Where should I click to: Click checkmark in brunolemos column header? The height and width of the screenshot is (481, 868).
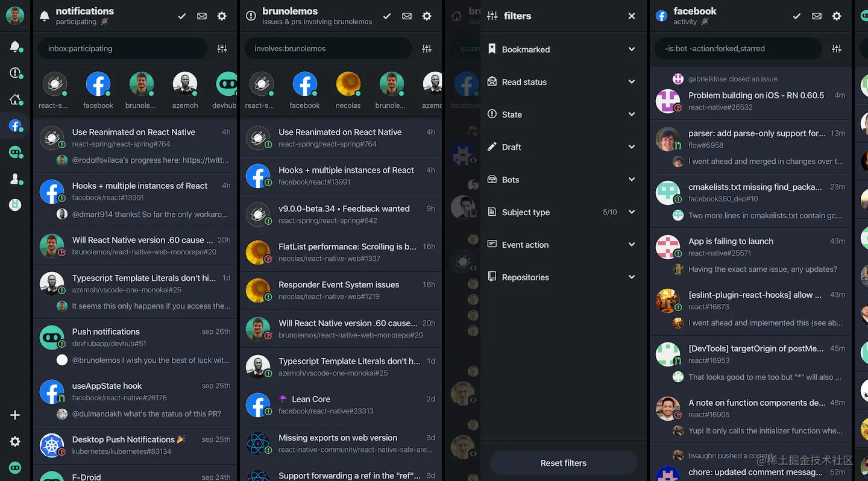pos(387,16)
